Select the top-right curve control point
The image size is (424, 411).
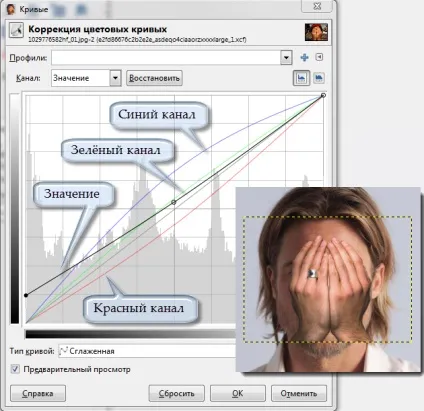pos(323,95)
